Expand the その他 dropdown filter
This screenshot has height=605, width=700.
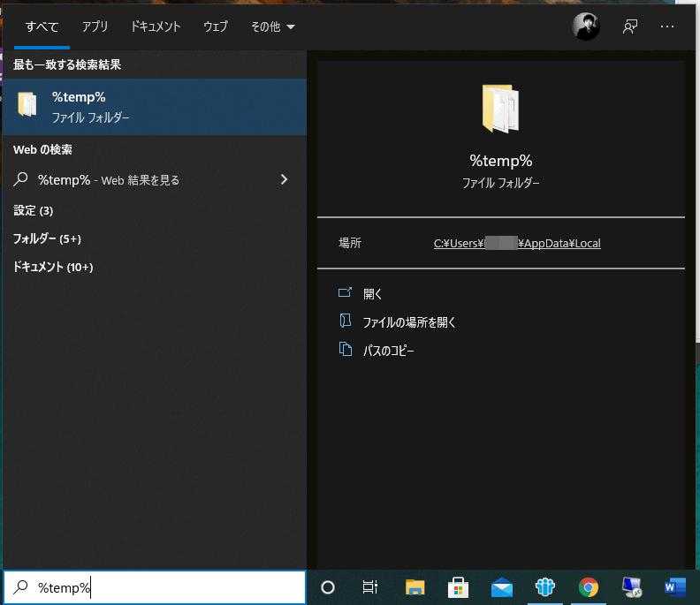pos(272,26)
